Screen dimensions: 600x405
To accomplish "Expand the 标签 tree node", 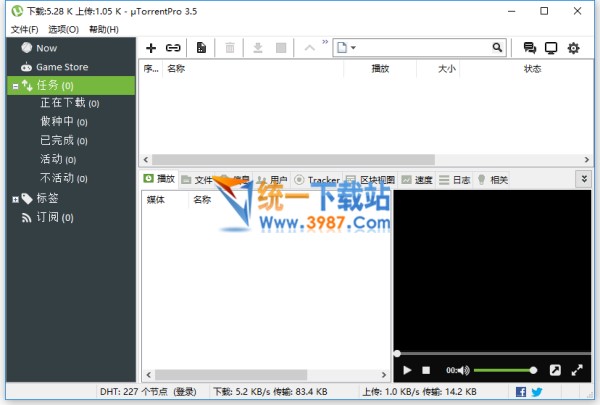I will click(15, 199).
